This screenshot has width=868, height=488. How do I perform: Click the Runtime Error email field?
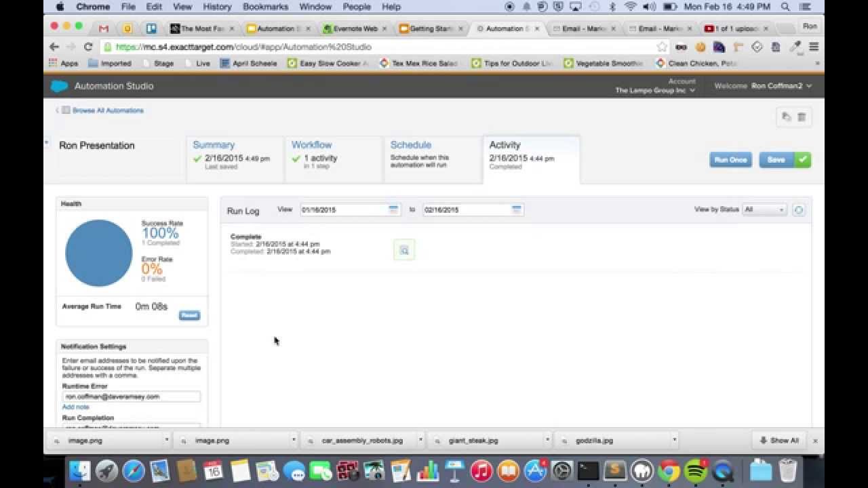tap(132, 396)
